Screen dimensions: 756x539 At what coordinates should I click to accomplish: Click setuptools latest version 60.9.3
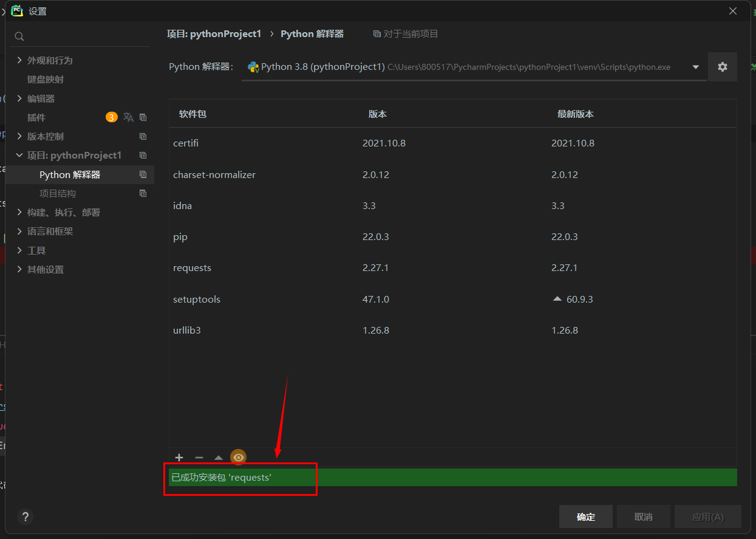coord(579,299)
